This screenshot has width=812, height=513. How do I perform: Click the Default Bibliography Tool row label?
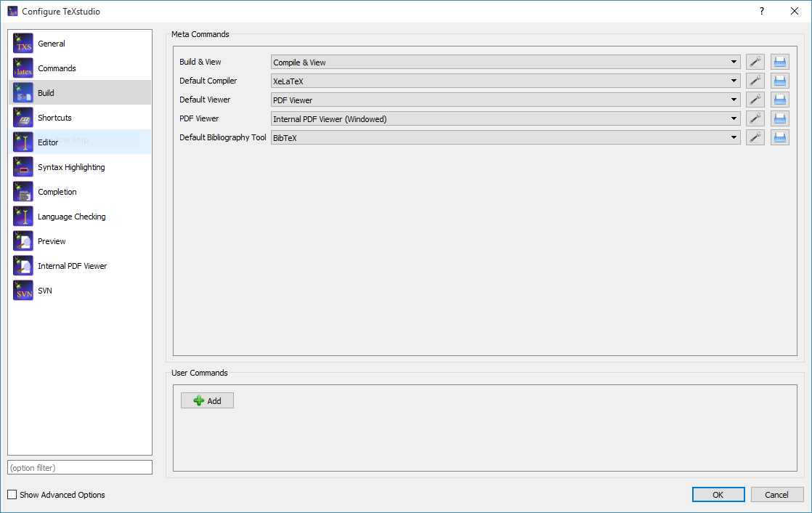223,137
